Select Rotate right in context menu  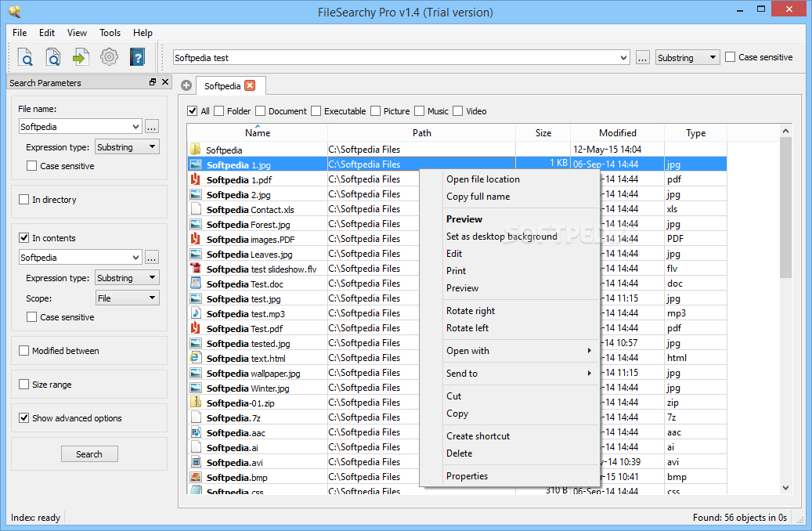pos(521,311)
